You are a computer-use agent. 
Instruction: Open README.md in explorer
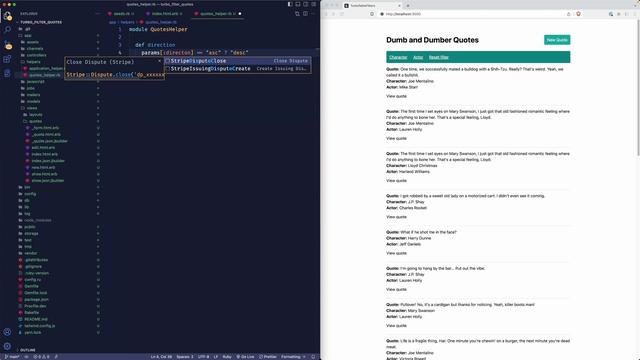[36, 319]
